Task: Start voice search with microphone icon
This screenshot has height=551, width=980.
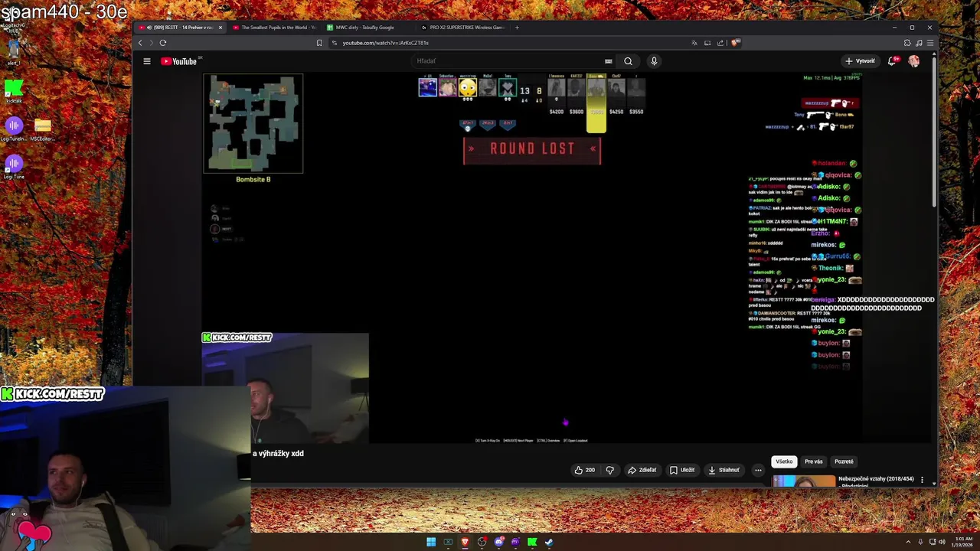Action: [x=654, y=61]
